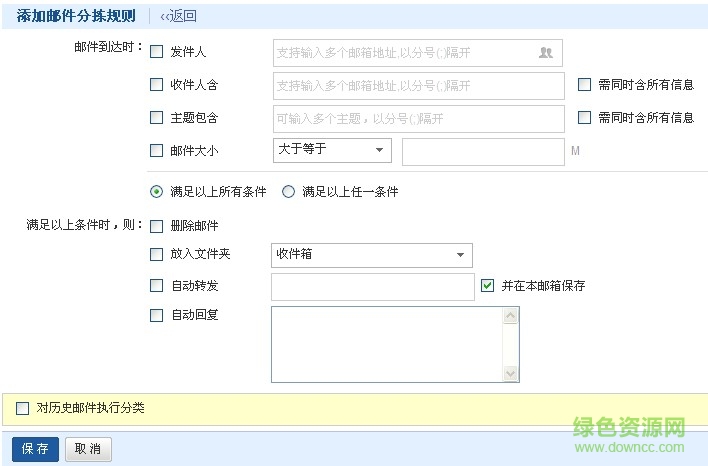The height and width of the screenshot is (466, 708).
Task: Click the 保存 save button
Action: point(35,450)
